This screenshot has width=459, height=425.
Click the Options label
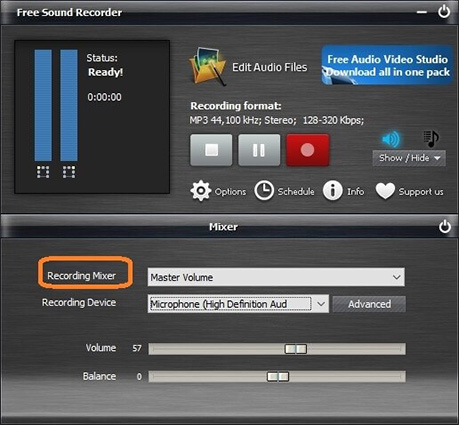(230, 192)
